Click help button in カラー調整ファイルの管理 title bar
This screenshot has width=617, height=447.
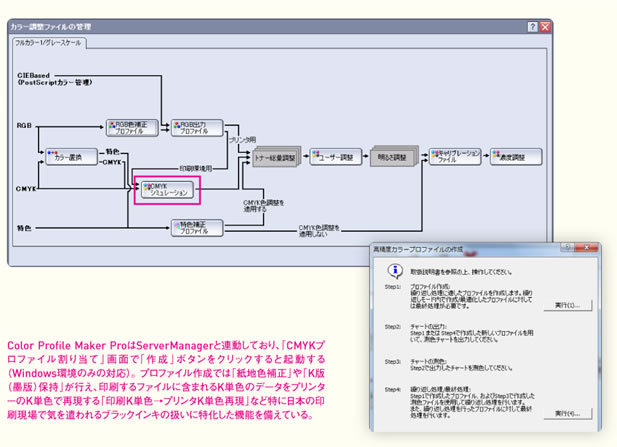tap(532, 27)
